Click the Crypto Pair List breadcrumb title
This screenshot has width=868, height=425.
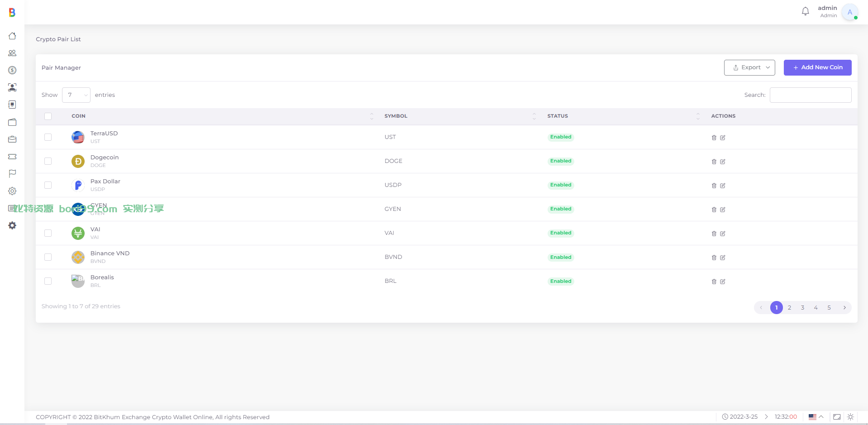coord(58,39)
